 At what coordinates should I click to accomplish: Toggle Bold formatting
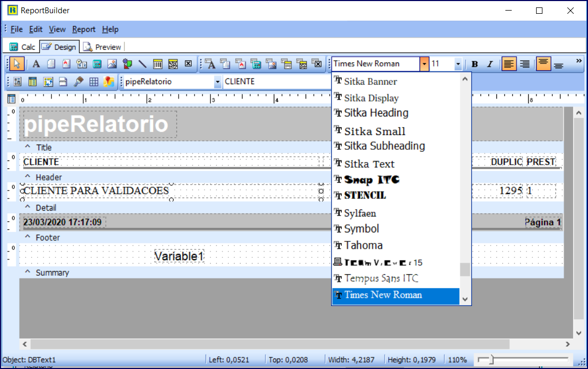pyautogui.click(x=475, y=64)
